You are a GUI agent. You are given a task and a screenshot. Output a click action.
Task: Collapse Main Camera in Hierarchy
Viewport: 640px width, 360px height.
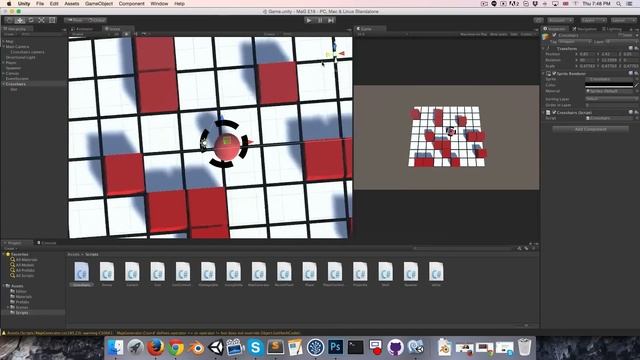pos(3,47)
